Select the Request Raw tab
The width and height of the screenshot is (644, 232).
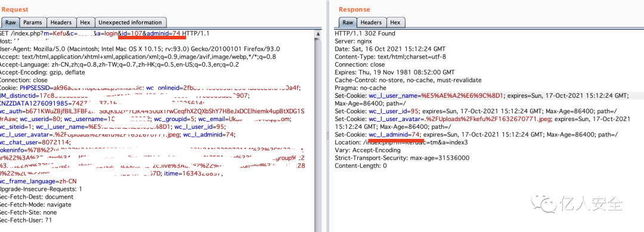(10, 23)
